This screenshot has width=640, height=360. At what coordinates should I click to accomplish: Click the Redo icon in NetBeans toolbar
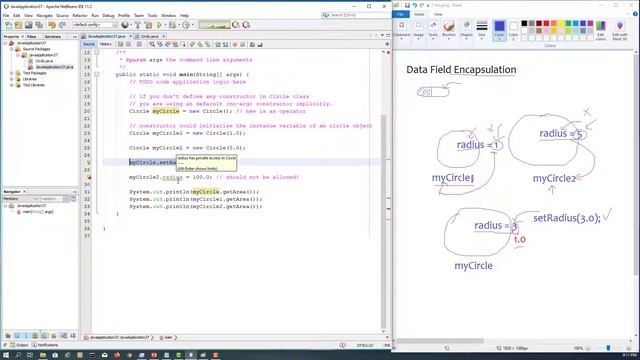pos(62,25)
